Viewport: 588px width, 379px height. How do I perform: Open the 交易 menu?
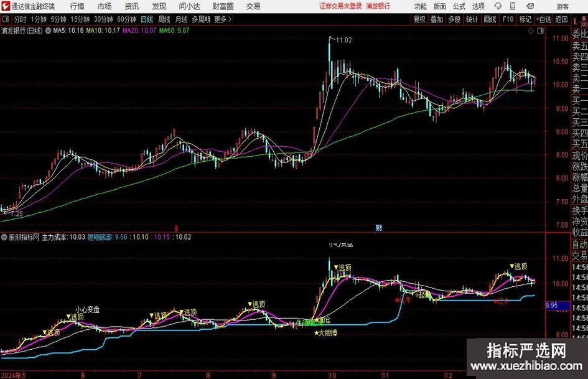coord(253,6)
